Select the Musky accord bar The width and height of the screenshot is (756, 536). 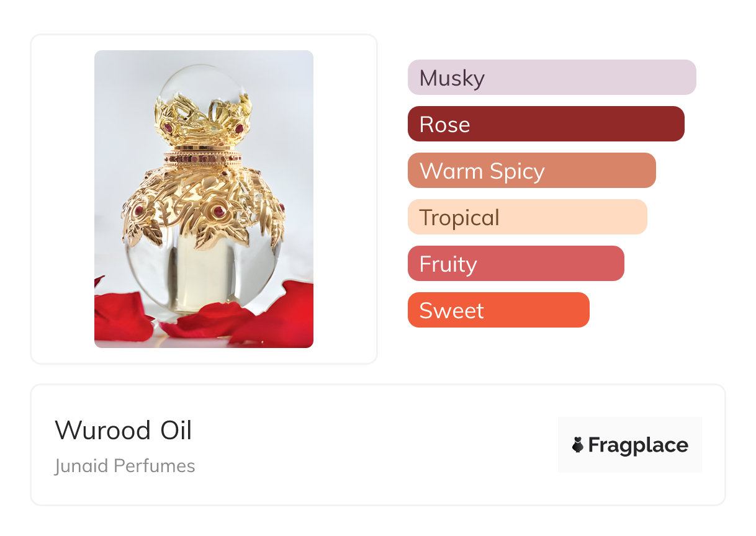[x=552, y=78]
